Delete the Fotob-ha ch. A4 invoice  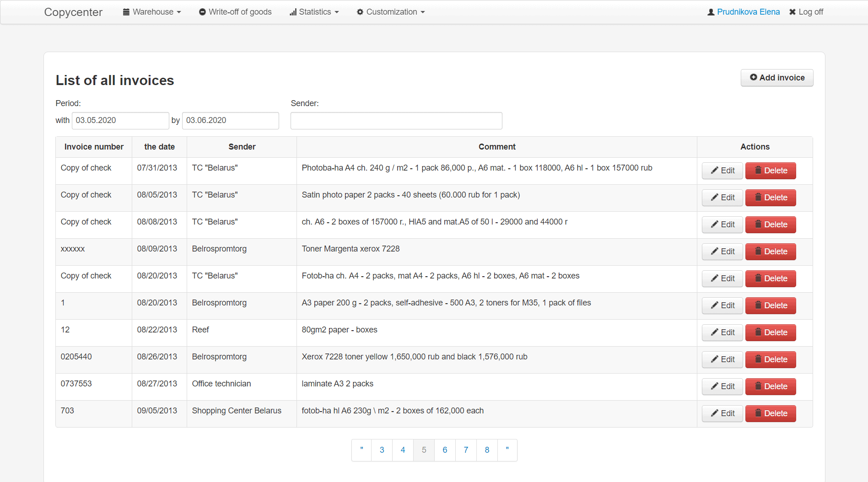[x=771, y=279]
